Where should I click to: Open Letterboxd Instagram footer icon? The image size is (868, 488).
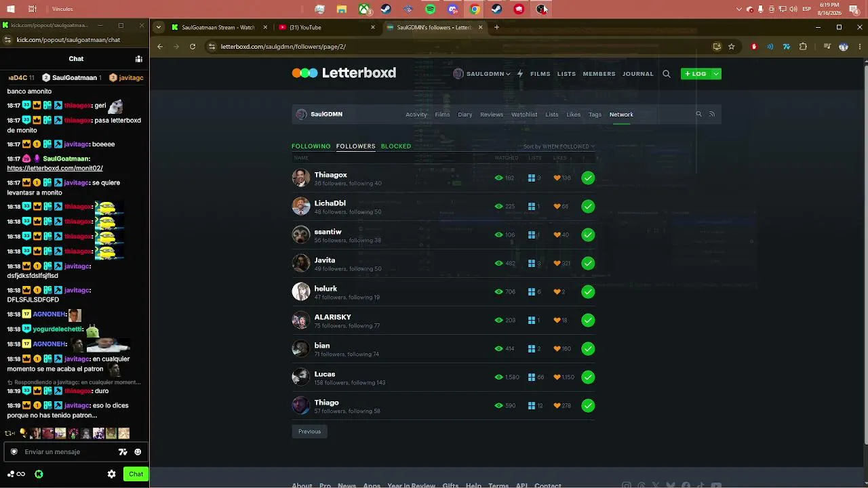click(627, 485)
